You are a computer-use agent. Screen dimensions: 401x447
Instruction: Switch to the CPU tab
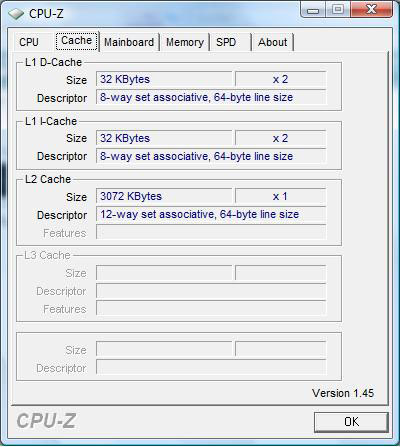point(29,42)
